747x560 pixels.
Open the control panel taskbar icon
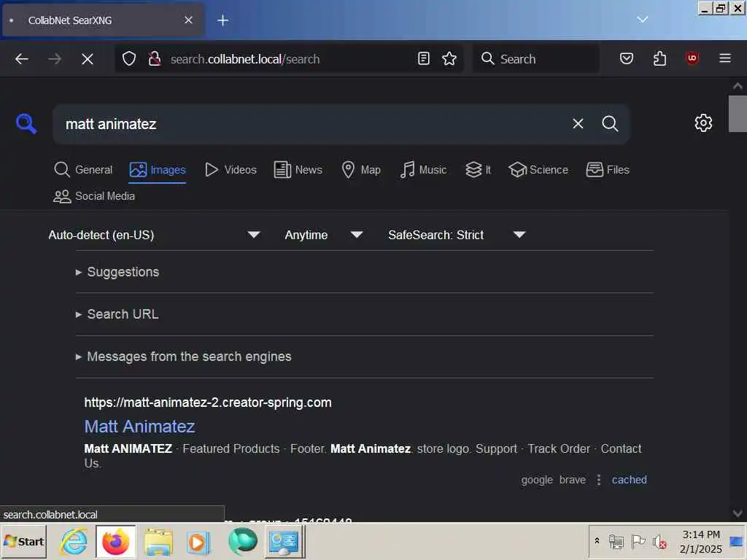(285, 542)
